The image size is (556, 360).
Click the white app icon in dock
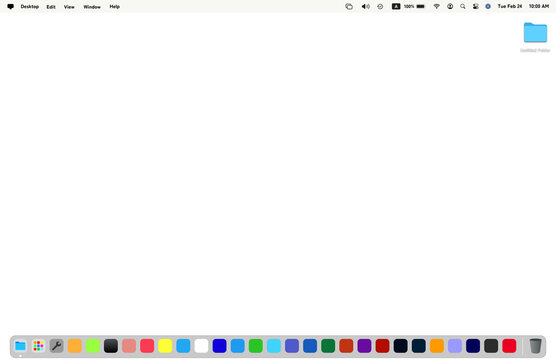pyautogui.click(x=201, y=346)
